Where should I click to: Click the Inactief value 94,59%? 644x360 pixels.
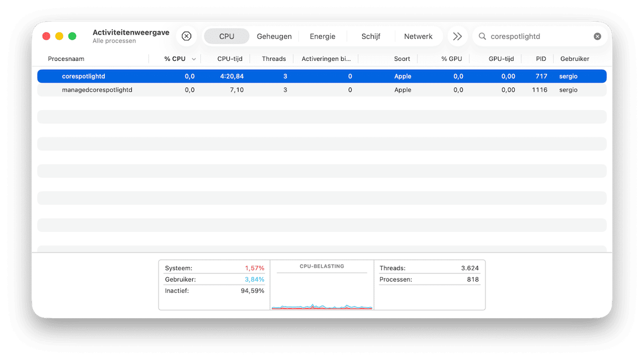pos(253,291)
